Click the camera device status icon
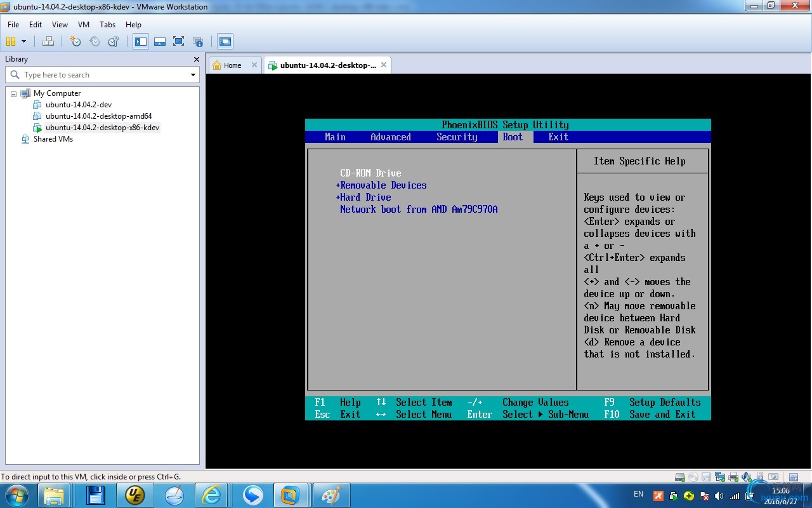The width and height of the screenshot is (812, 508). click(773, 477)
